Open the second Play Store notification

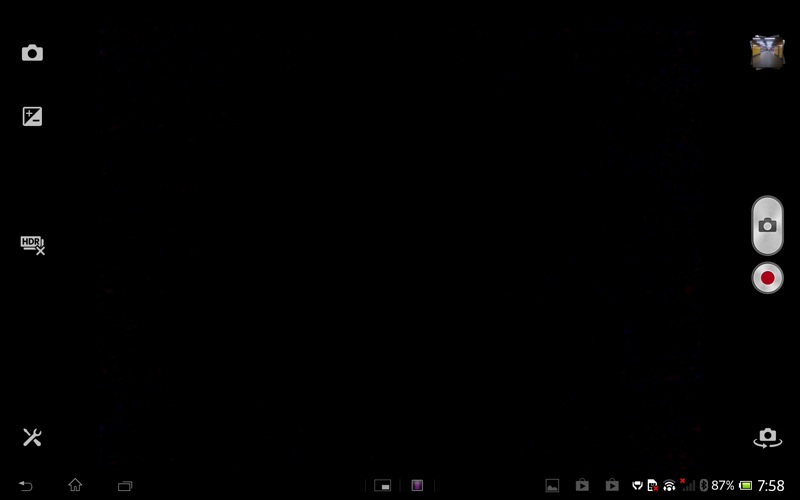[x=612, y=485]
